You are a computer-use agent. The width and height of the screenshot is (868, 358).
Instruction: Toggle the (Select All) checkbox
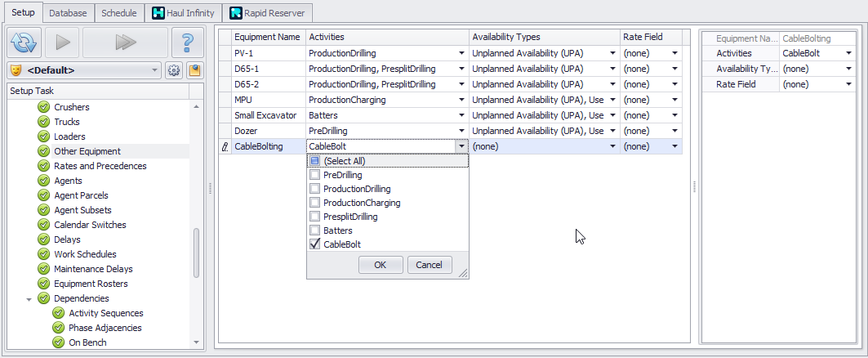(x=315, y=161)
